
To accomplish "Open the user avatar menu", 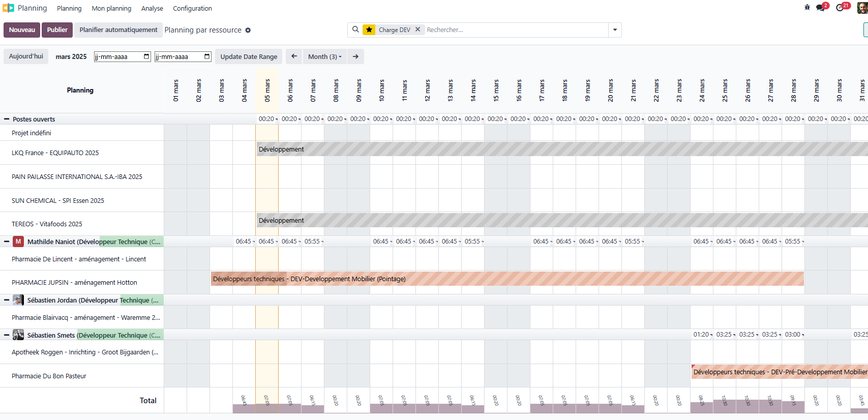I will pyautogui.click(x=862, y=8).
